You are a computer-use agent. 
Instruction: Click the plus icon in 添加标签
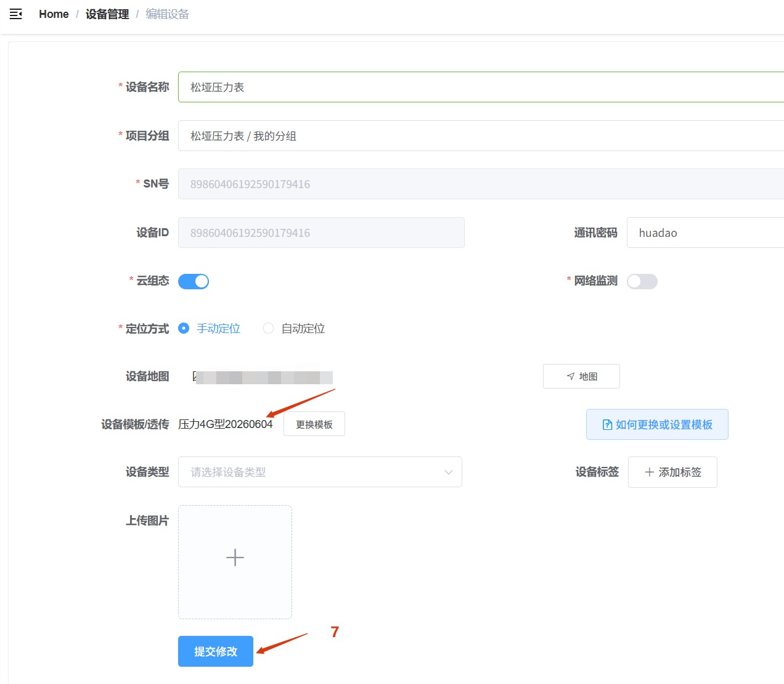click(649, 472)
